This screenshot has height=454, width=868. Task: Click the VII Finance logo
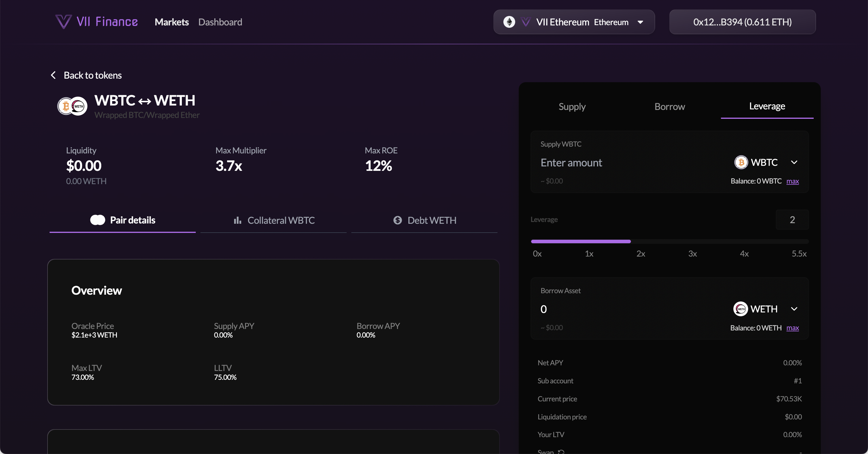point(96,22)
